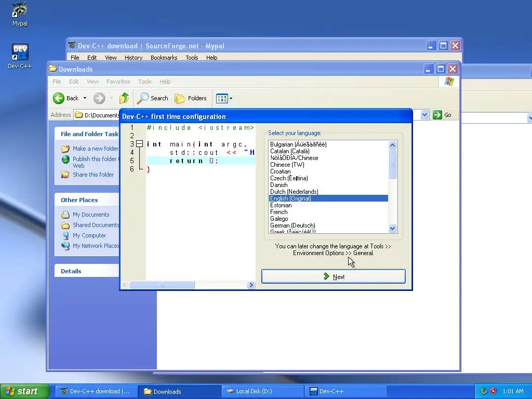The image size is (532, 399).
Task: Click the Make a new folder icon
Action: (65, 149)
